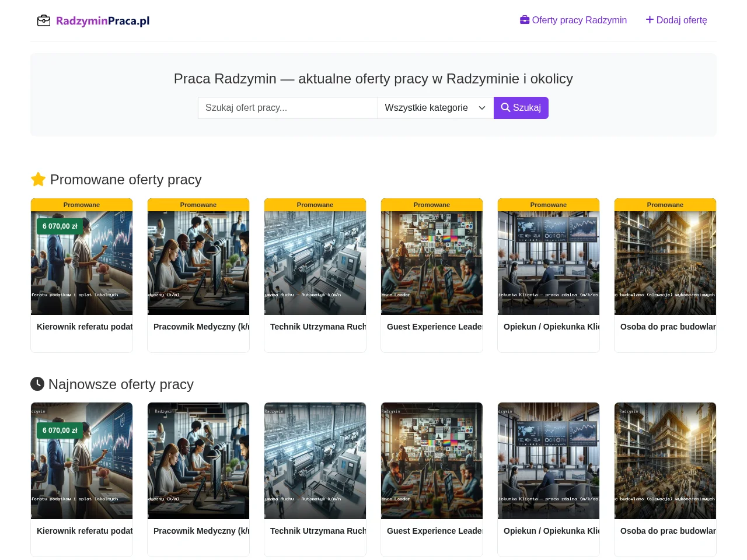Click the chevron arrow of the category selector

click(482, 108)
